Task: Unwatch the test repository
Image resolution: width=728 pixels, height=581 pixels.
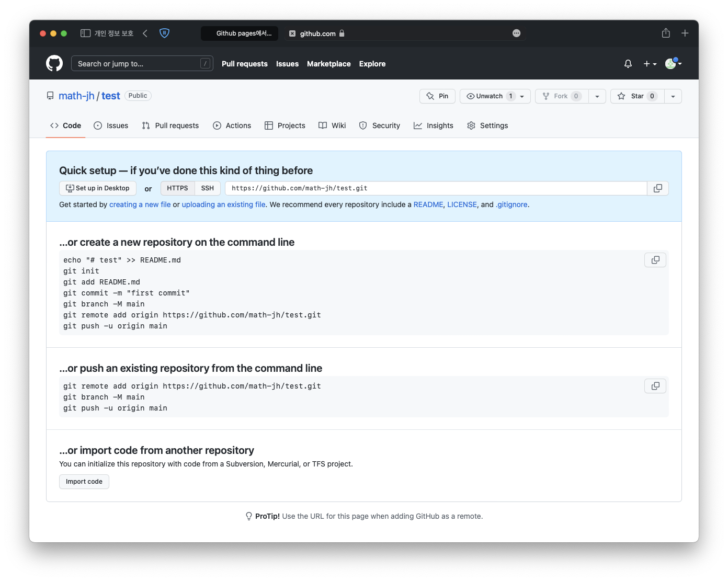Action: [487, 96]
